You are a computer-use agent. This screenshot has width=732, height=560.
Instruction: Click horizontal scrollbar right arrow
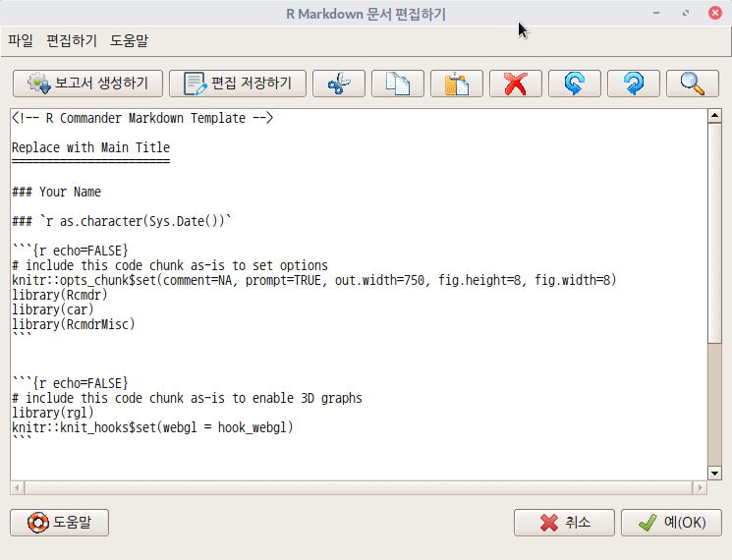pyautogui.click(x=700, y=488)
